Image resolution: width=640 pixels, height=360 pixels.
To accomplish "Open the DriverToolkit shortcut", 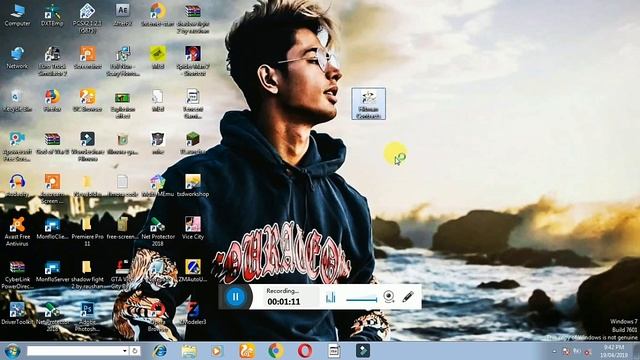I will coord(18,313).
